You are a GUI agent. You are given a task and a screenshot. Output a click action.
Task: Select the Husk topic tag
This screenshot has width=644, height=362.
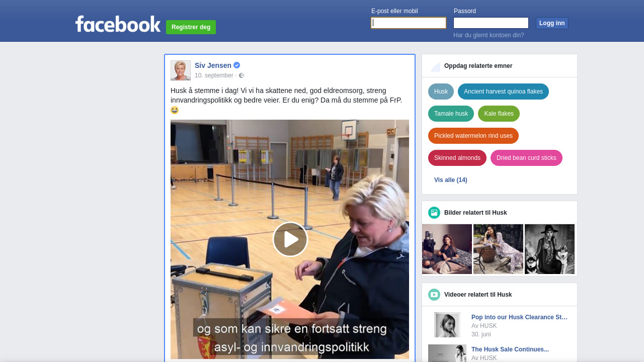441,92
